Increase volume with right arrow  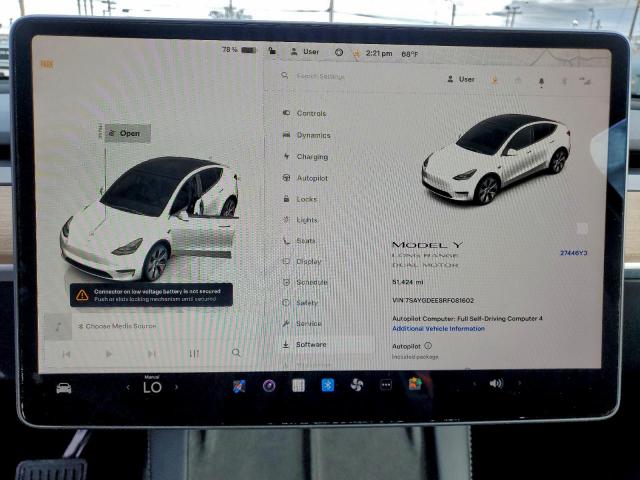(519, 383)
